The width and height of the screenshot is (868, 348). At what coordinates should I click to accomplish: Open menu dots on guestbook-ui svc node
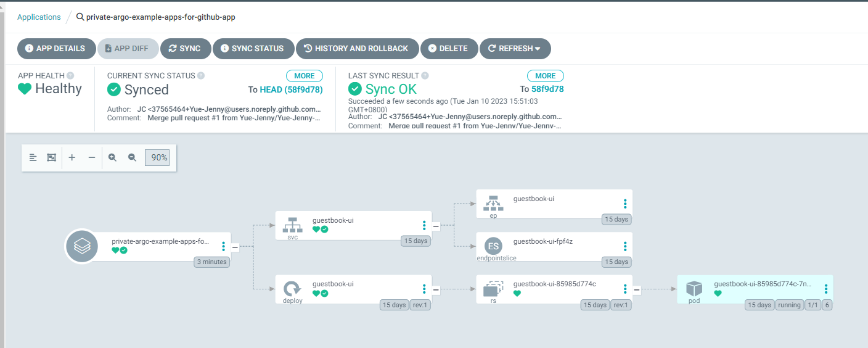[424, 225]
